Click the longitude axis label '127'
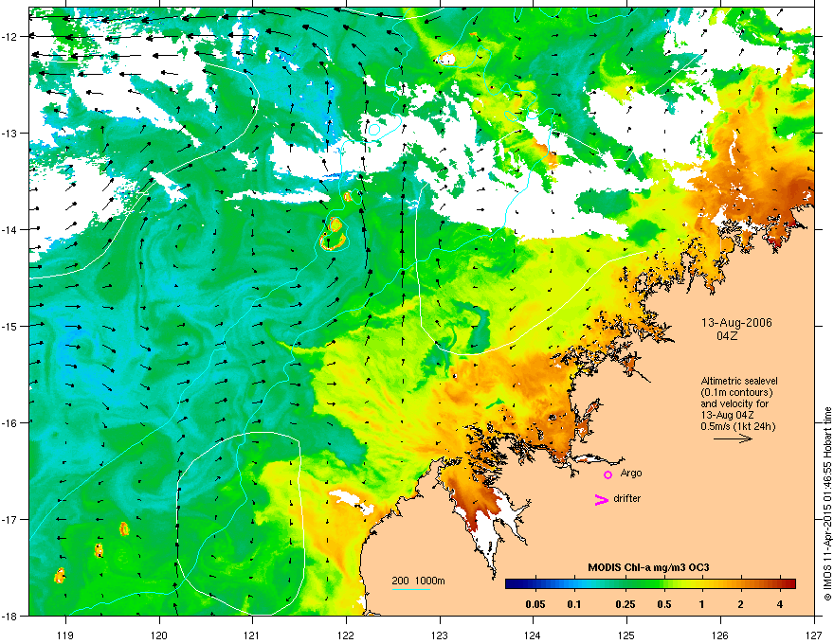The height and width of the screenshot is (644, 834). (x=814, y=635)
